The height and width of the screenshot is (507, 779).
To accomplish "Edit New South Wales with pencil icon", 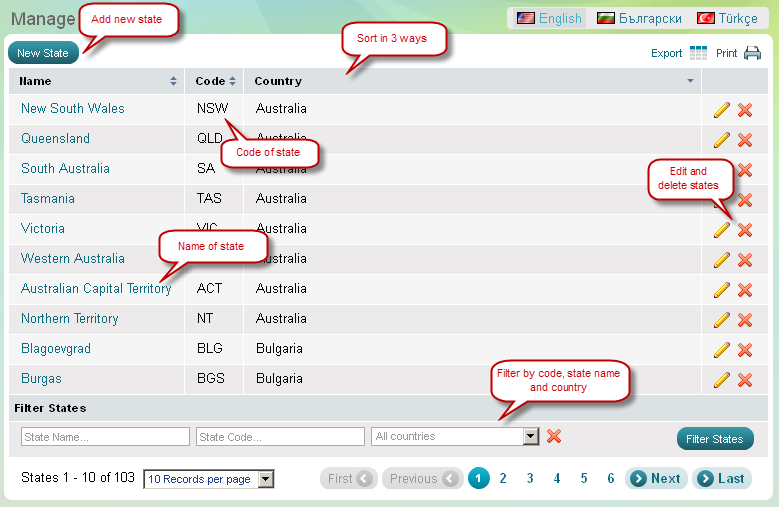I will point(722,110).
